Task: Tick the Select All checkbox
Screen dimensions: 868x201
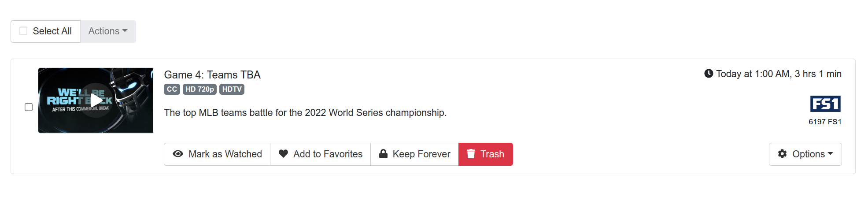Action: [x=23, y=31]
